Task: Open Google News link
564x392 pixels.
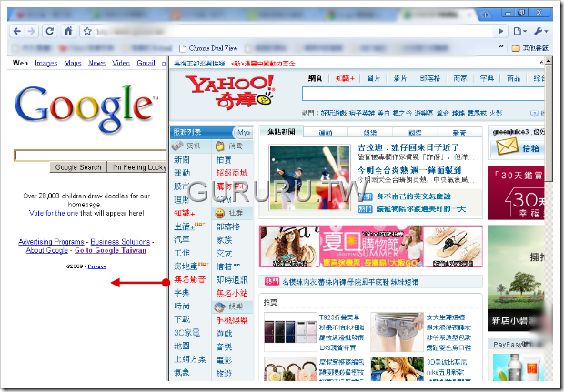Action: pyautogui.click(x=96, y=63)
